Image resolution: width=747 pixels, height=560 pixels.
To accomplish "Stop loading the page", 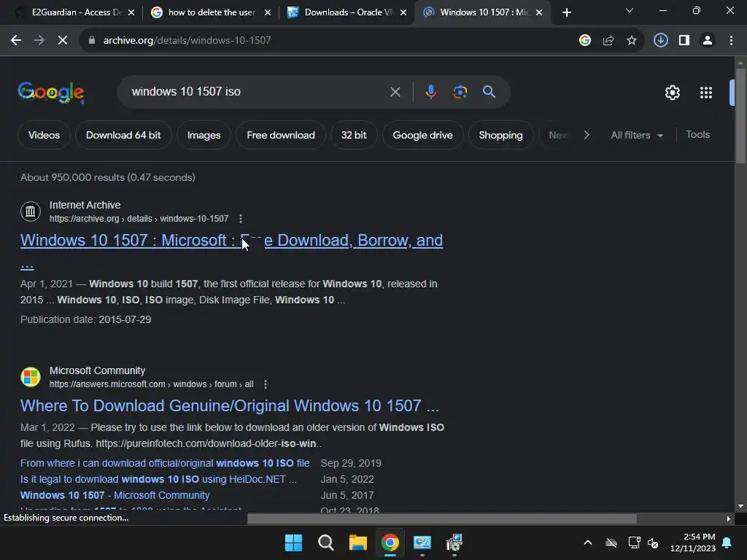I will click(x=63, y=41).
